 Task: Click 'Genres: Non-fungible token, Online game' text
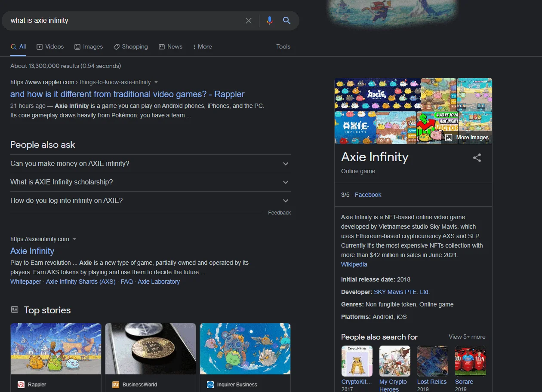[397, 304]
